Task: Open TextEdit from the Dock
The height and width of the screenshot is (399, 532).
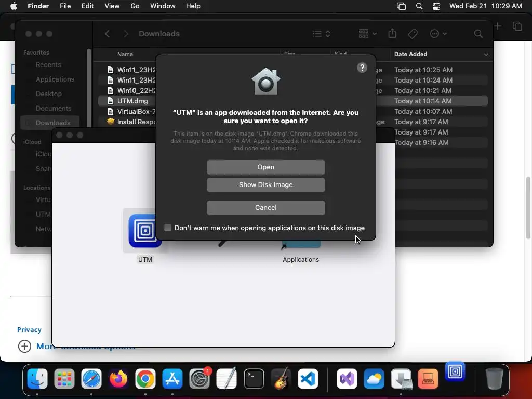Action: [227, 379]
